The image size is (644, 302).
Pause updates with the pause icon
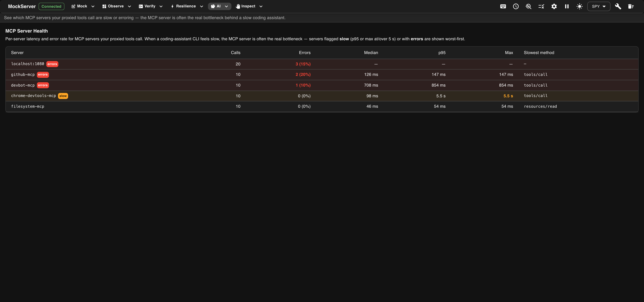coord(567,7)
